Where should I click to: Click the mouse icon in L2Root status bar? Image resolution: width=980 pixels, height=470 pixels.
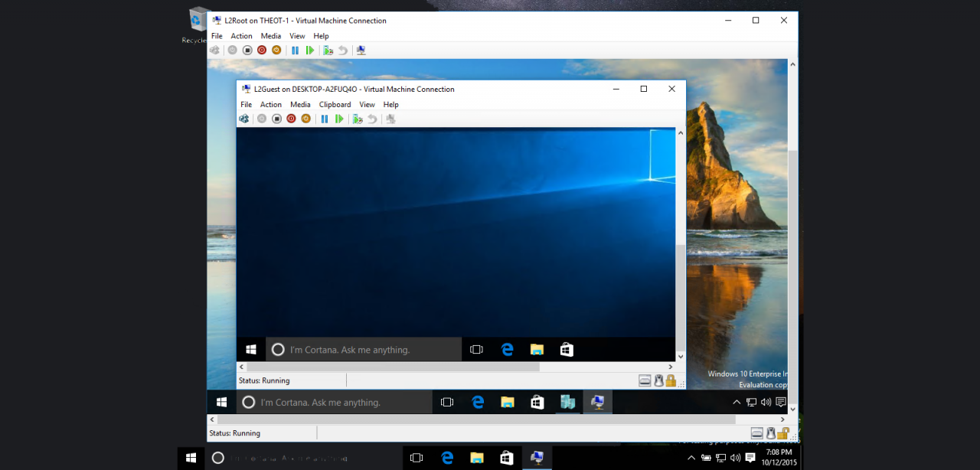pyautogui.click(x=769, y=433)
